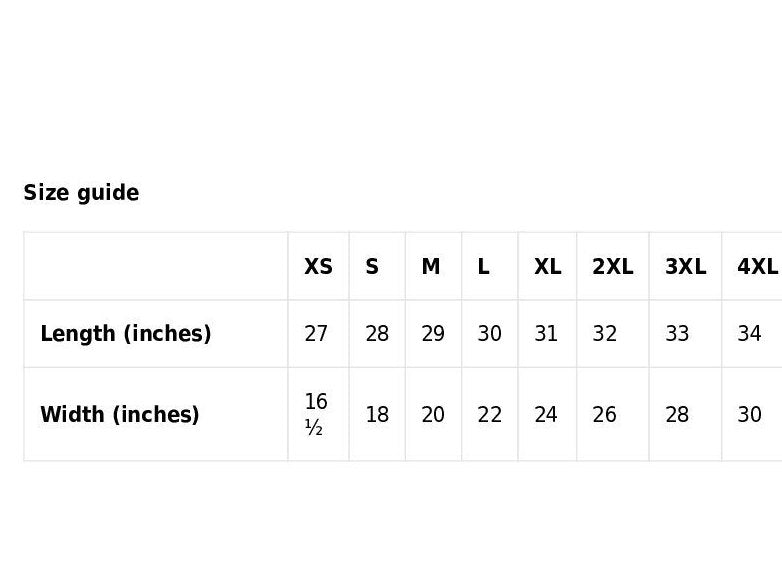Select the M size column header
This screenshot has height=587, width=782.
pyautogui.click(x=431, y=267)
